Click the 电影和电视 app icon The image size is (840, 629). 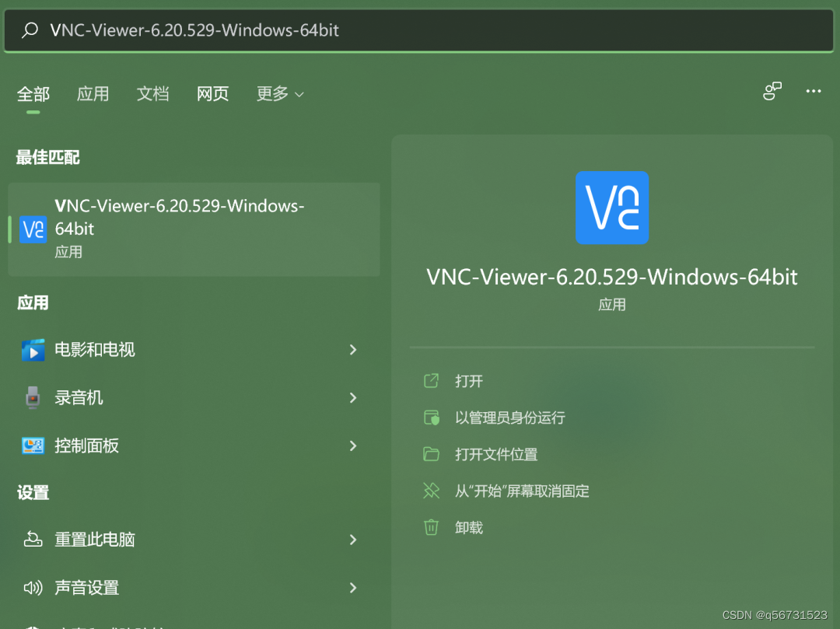(x=33, y=350)
